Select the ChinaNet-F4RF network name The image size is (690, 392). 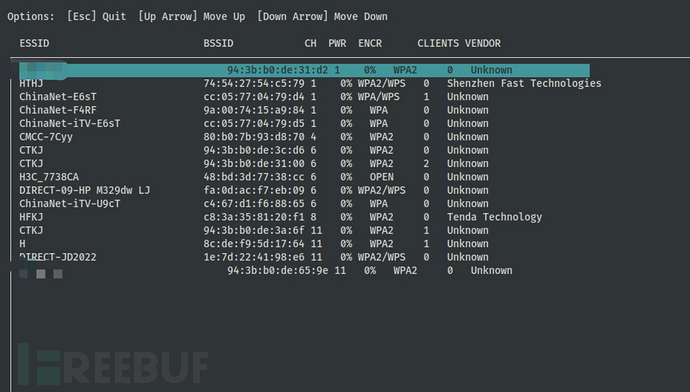(x=58, y=110)
